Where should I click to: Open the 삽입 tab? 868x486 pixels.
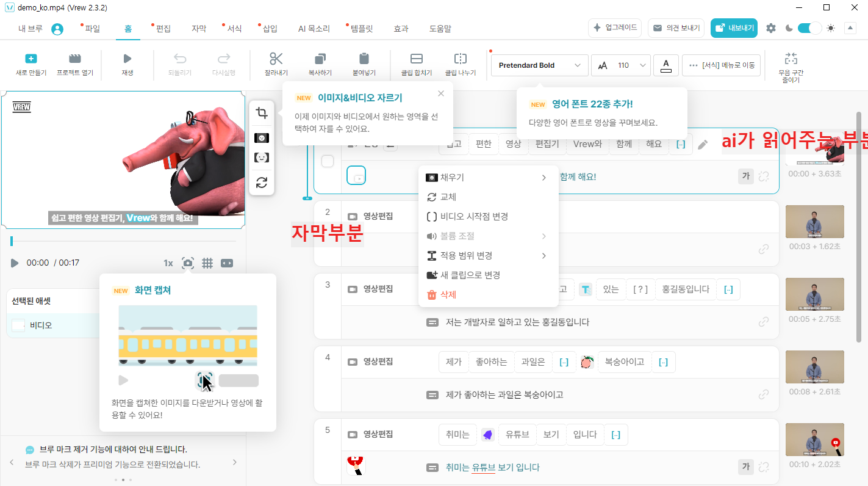click(270, 29)
